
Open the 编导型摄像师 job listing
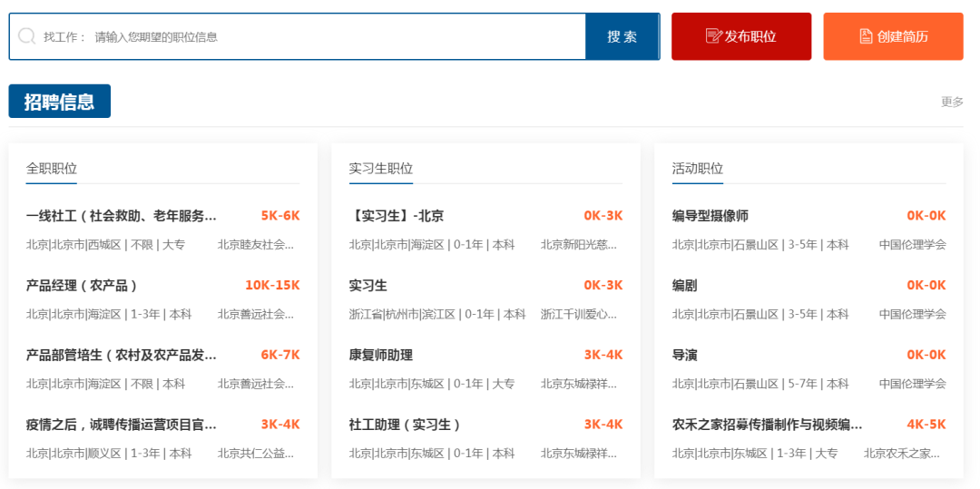point(710,216)
